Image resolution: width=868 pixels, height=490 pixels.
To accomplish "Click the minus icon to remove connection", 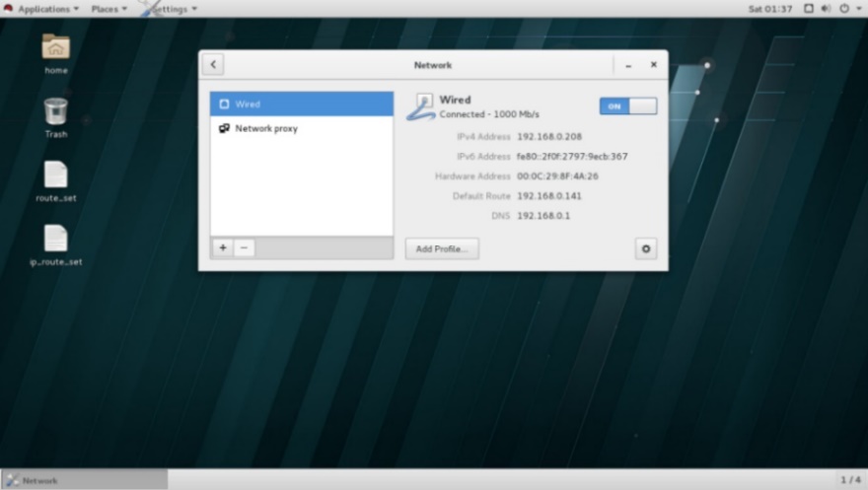I will pos(245,248).
